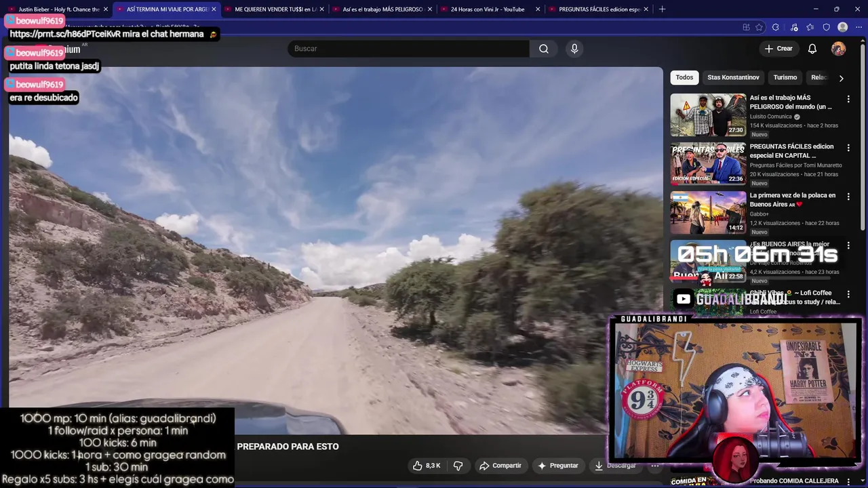The height and width of the screenshot is (488, 868).
Task: Focus the Buscar search field
Action: point(409,49)
